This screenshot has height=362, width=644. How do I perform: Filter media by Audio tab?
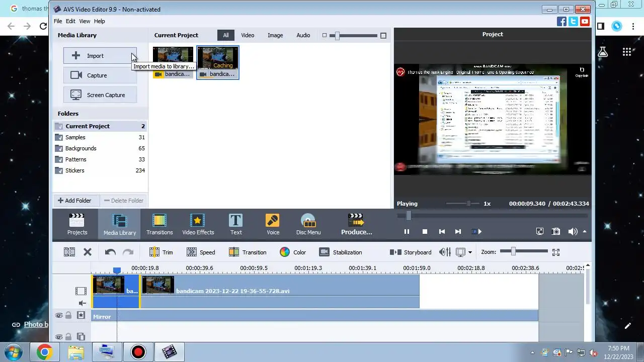click(303, 35)
